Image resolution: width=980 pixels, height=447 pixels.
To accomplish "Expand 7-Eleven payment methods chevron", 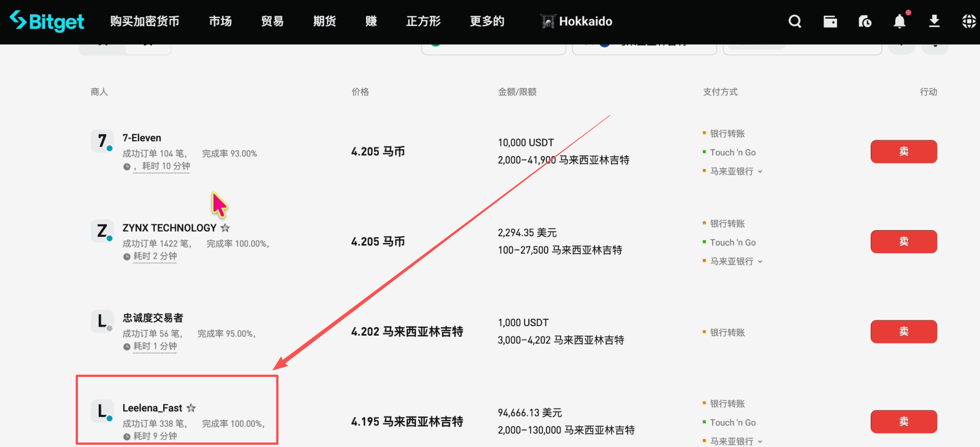I will [760, 171].
